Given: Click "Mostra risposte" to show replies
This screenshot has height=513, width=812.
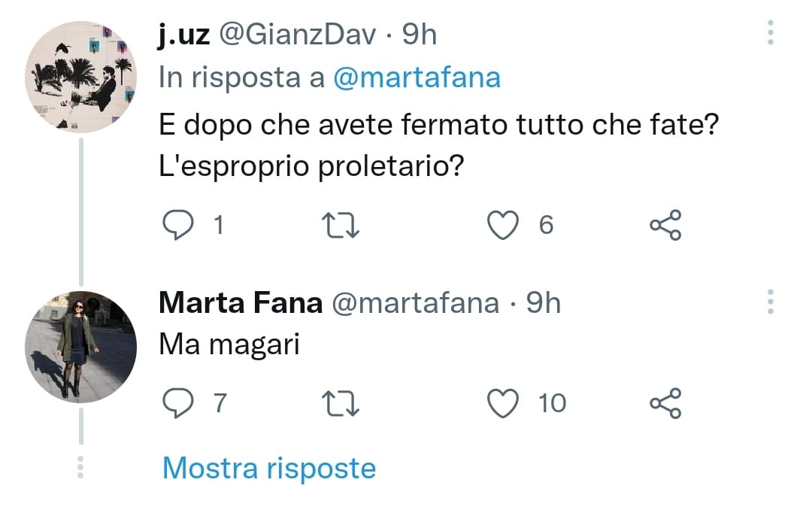Looking at the screenshot, I should click(268, 468).
